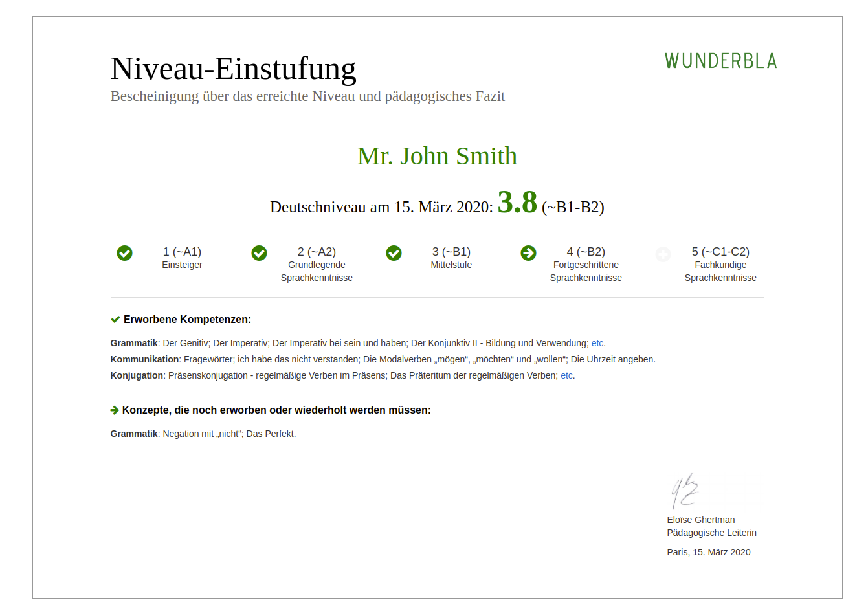Click the small arrow before Konzepte heading
Image resolution: width=868 pixels, height=611 pixels.
(x=115, y=410)
